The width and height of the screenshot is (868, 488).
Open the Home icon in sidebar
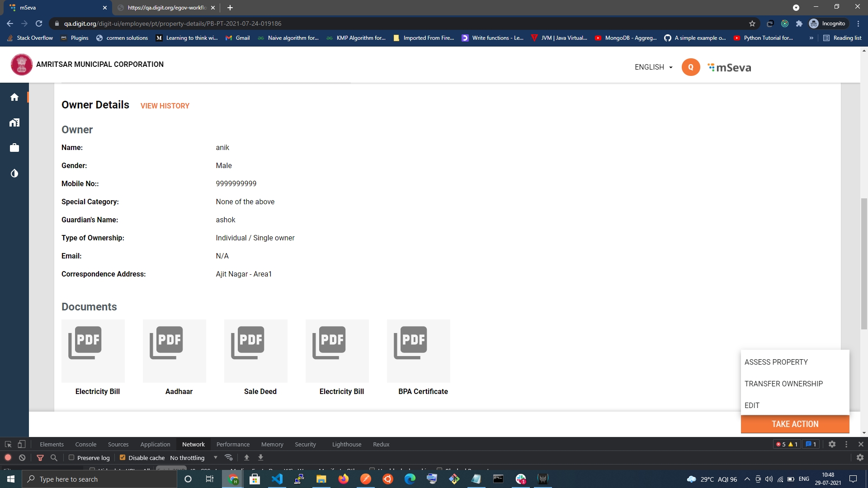pos(14,97)
